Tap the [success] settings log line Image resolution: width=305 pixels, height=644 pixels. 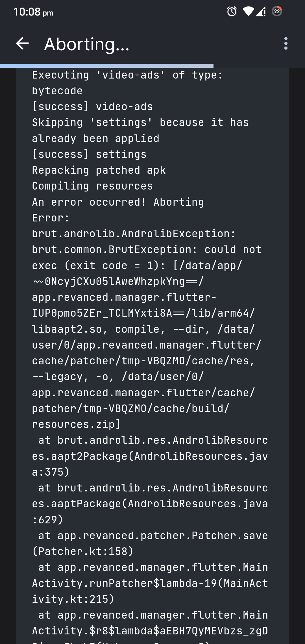89,154
